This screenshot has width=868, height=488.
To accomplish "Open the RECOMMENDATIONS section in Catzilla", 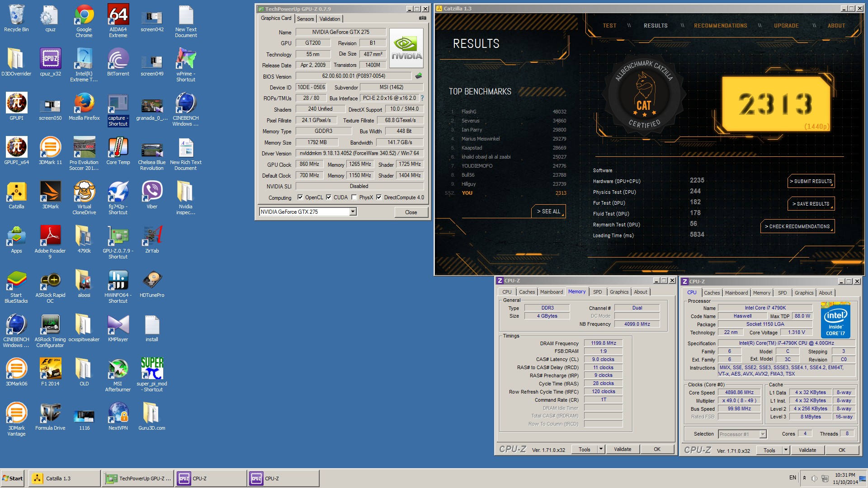I will point(721,26).
